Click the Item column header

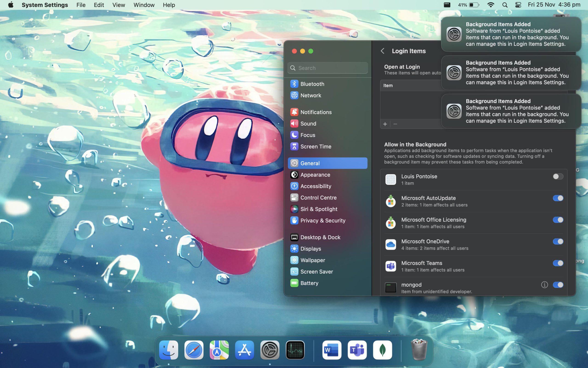(388, 85)
